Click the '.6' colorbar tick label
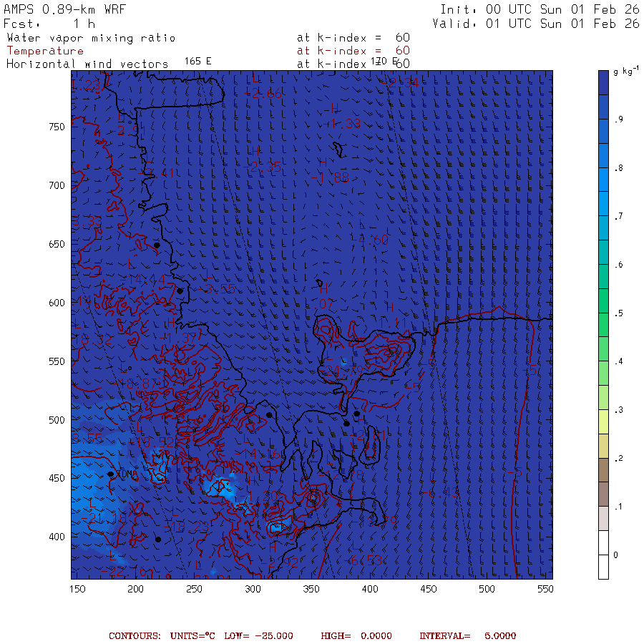 tap(619, 265)
